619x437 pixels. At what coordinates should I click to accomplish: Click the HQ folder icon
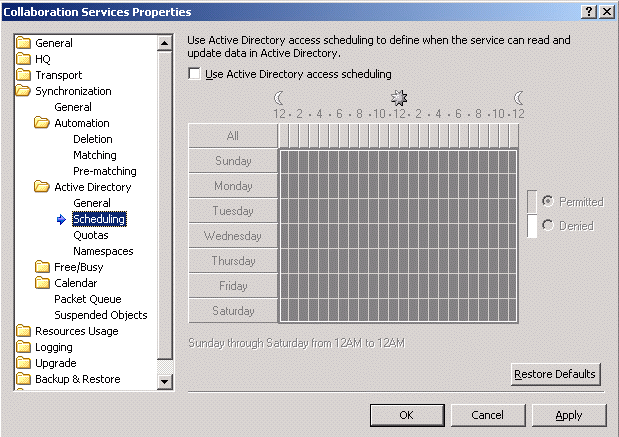click(x=23, y=59)
